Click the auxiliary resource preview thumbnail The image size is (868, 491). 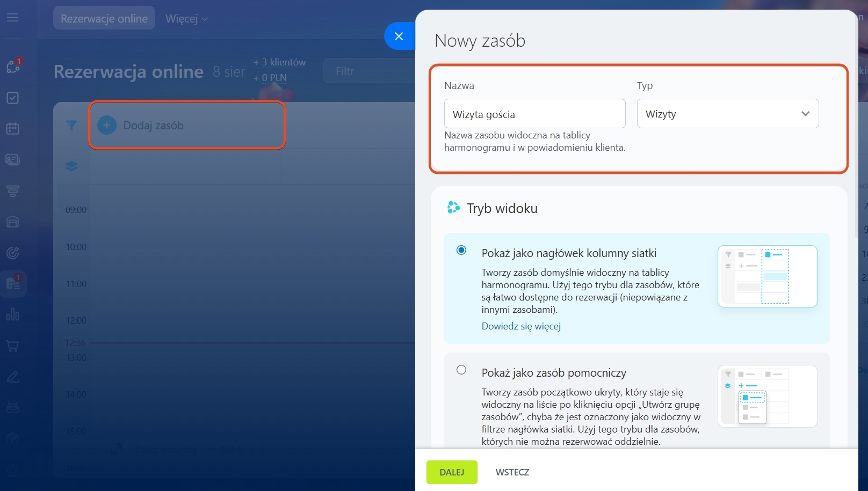[x=768, y=396]
